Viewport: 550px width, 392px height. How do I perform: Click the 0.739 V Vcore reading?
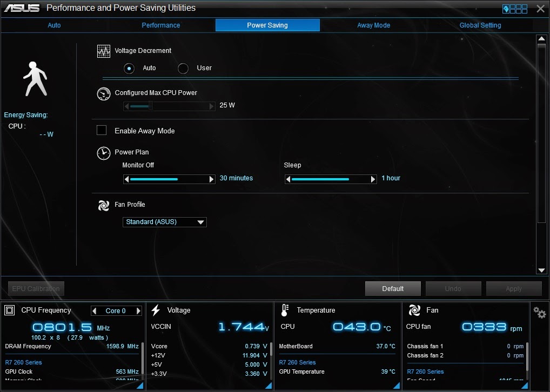[256, 347]
